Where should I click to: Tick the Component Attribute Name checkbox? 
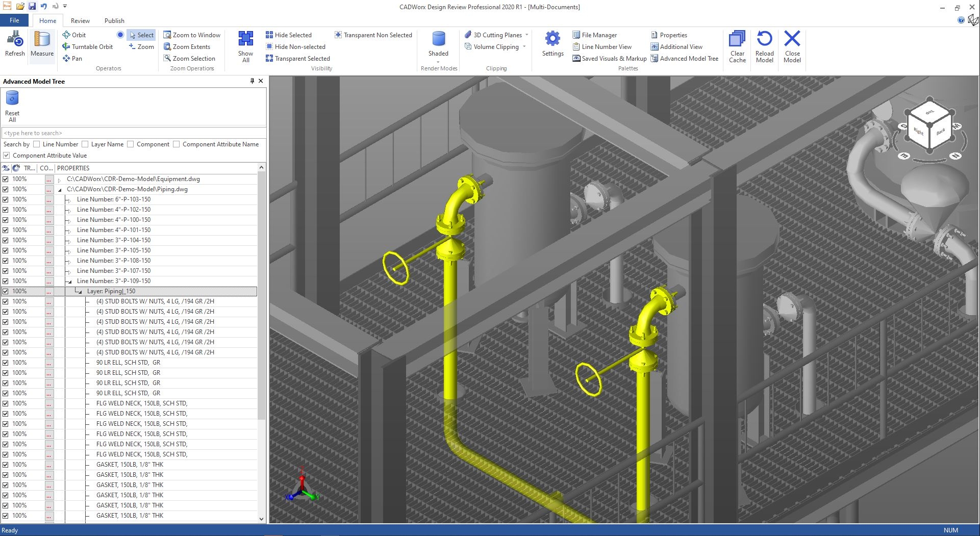pyautogui.click(x=176, y=144)
